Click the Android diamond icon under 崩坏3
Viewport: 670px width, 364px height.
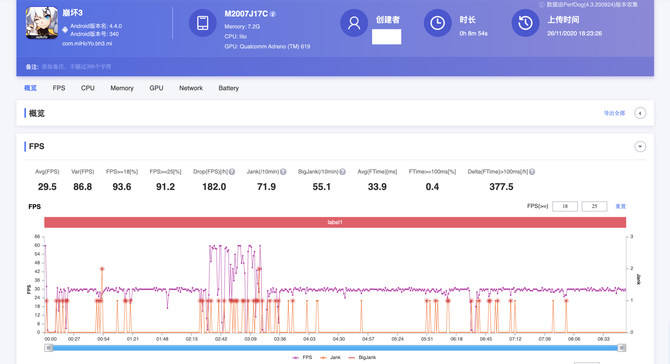(x=65, y=29)
